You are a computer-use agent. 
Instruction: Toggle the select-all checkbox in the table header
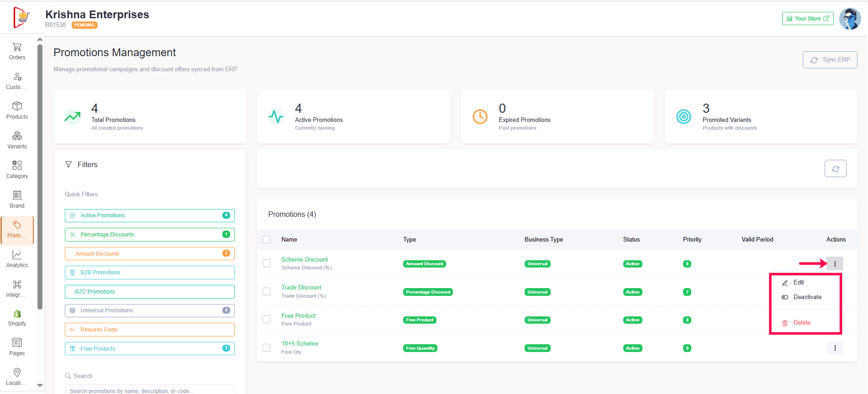click(x=267, y=240)
